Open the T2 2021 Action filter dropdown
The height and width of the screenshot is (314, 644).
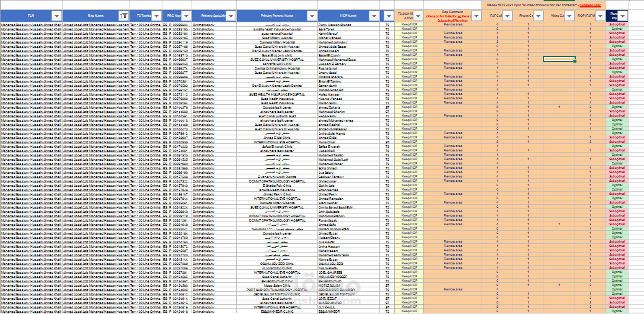(x=418, y=16)
